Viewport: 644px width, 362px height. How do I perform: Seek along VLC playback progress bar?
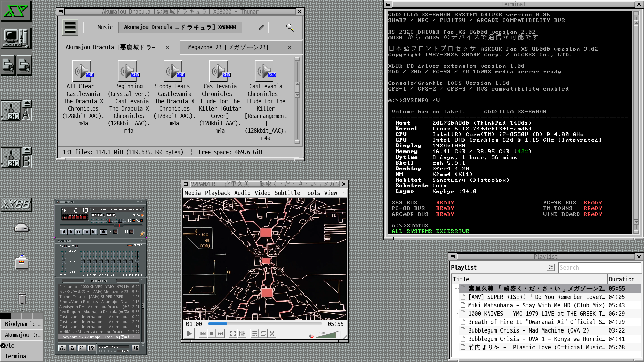point(265,324)
